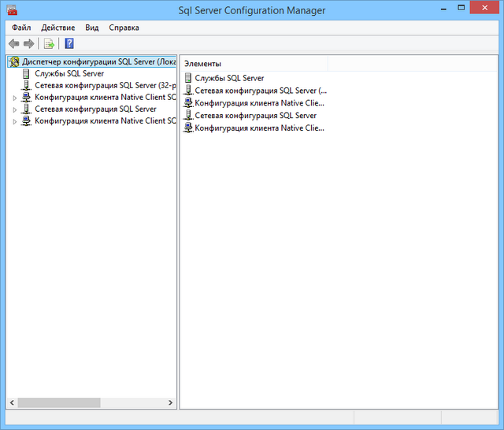Image resolution: width=504 pixels, height=430 pixels.
Task: Open the Вид menu
Action: [x=92, y=28]
